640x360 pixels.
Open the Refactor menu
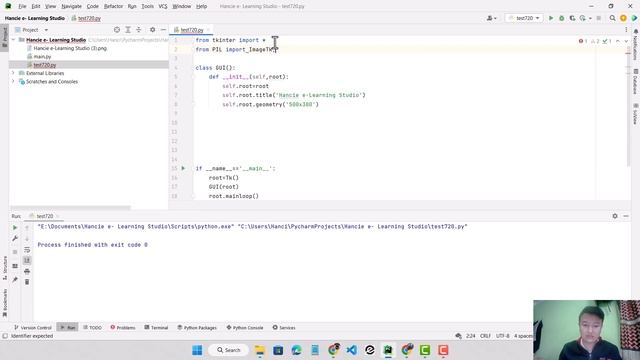click(x=113, y=6)
